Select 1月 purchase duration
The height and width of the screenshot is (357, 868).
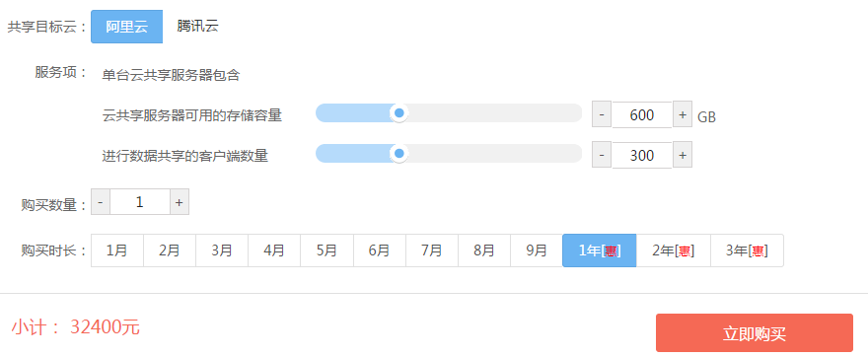click(117, 250)
